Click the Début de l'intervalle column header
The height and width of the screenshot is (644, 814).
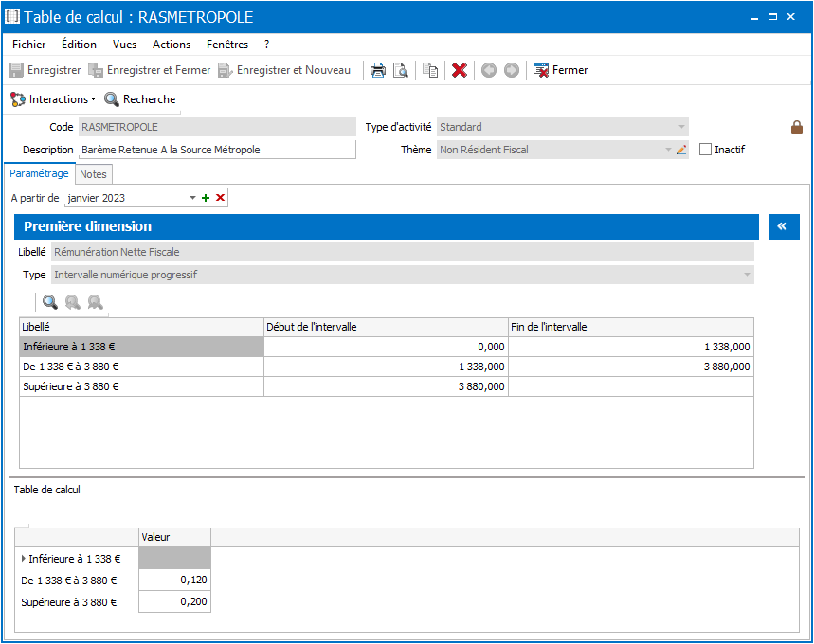(x=386, y=327)
